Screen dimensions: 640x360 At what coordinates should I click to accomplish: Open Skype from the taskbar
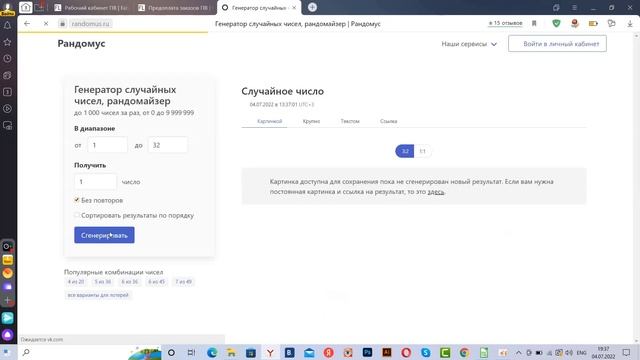425,352
